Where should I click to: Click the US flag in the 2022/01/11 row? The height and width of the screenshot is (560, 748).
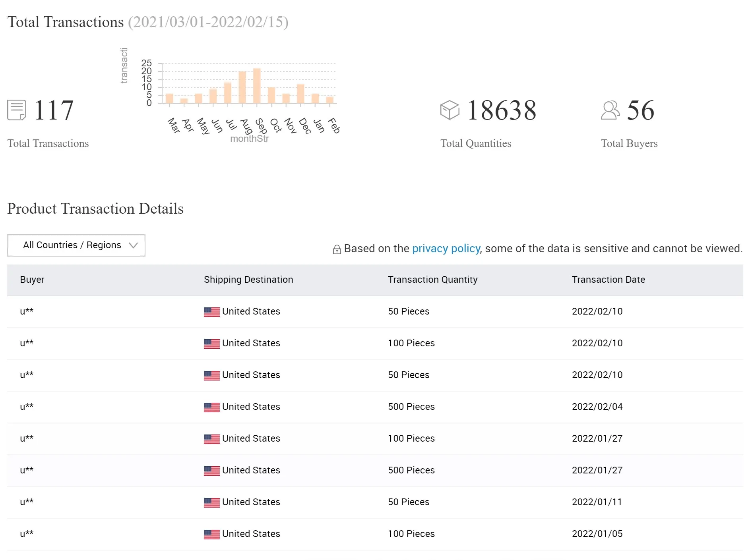tap(211, 502)
